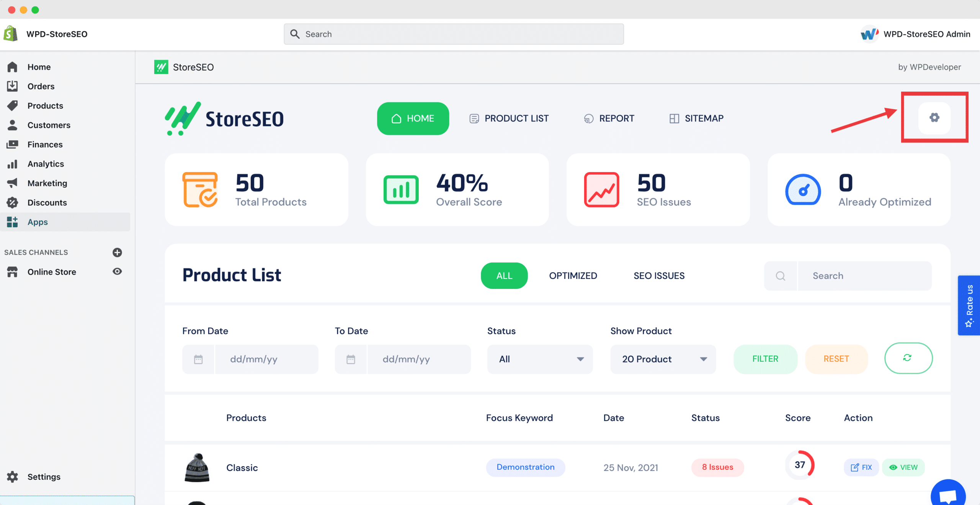Click the To Date calendar icon
This screenshot has height=505, width=980.
pyautogui.click(x=351, y=359)
